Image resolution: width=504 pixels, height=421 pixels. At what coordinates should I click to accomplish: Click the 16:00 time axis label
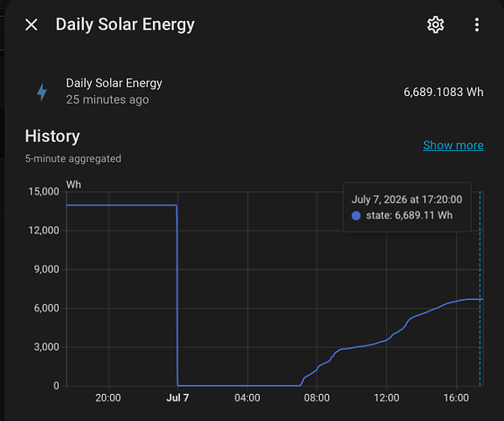click(456, 397)
